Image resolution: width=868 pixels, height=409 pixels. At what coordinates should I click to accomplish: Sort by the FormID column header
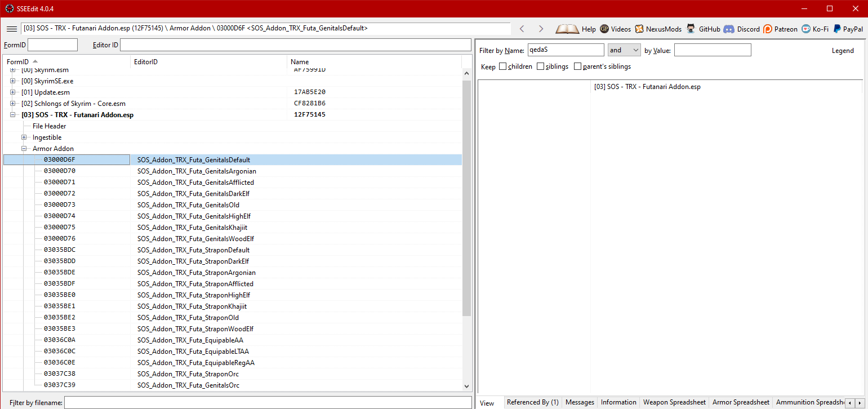tap(66, 61)
